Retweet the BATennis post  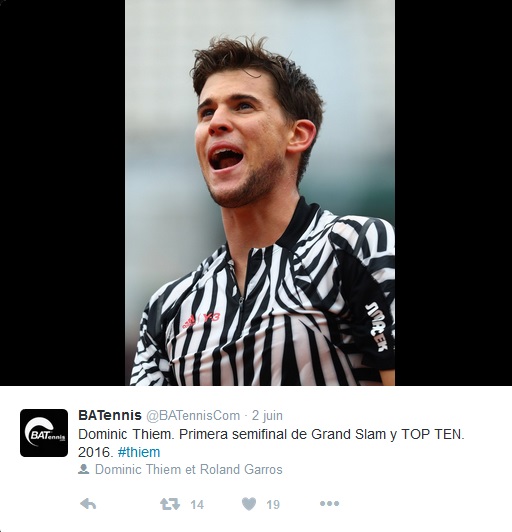tap(170, 504)
